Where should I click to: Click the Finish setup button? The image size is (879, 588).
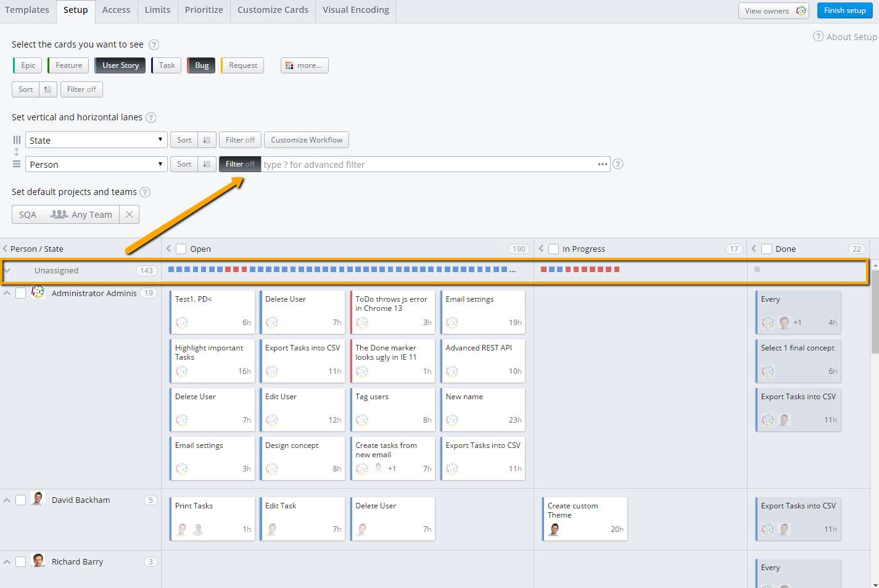844,10
